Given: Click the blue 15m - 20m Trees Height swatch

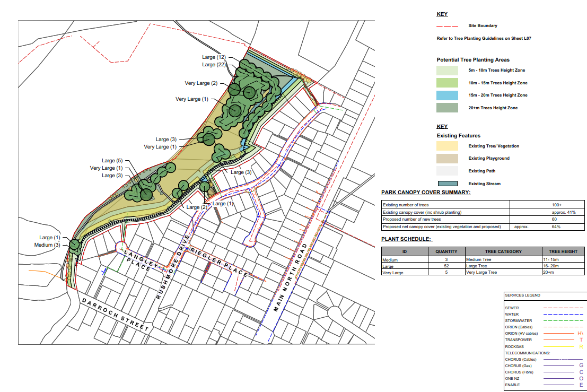Looking at the screenshot, I should 446,95.
